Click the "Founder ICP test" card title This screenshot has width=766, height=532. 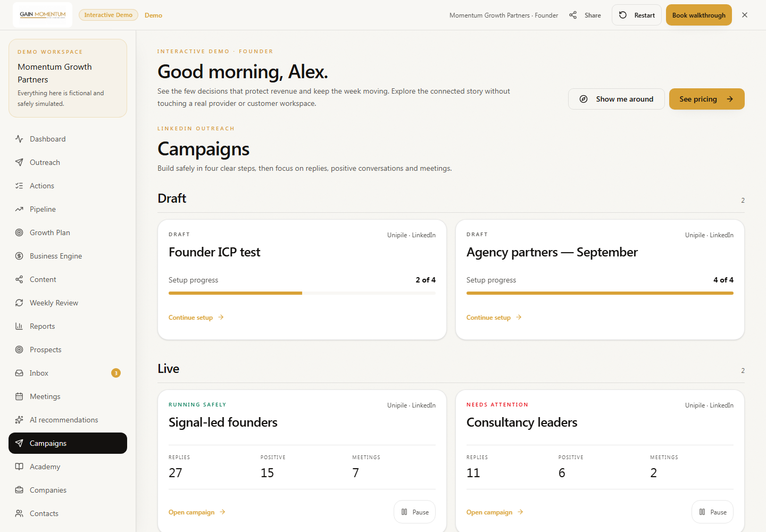[x=214, y=252]
